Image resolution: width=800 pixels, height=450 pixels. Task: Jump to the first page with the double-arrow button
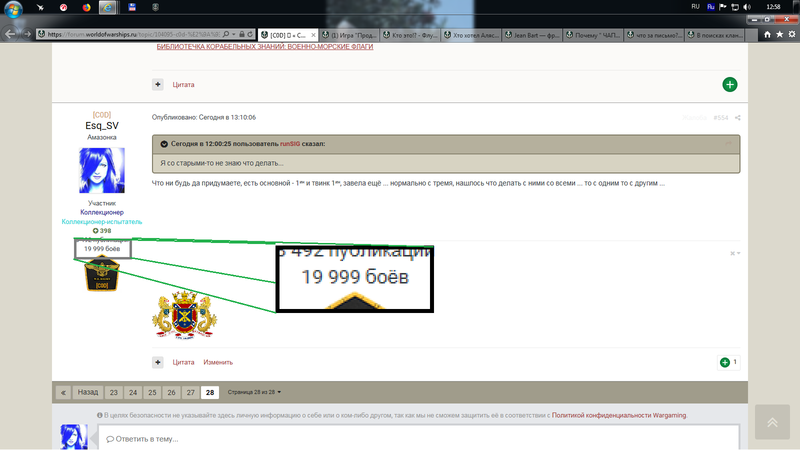click(x=63, y=393)
